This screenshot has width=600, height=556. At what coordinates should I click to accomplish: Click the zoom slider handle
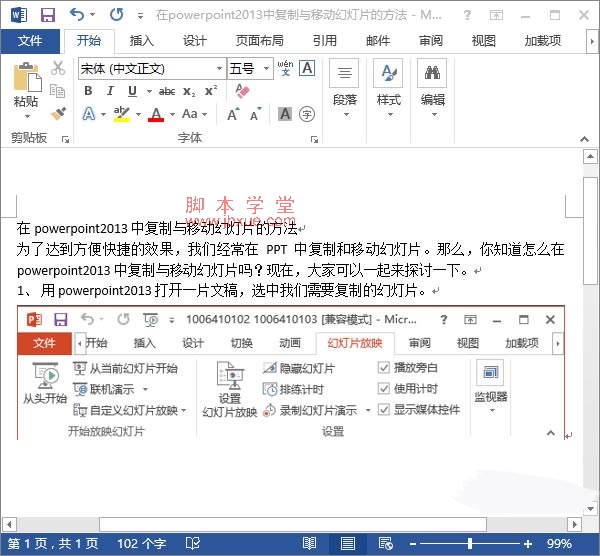click(470, 543)
